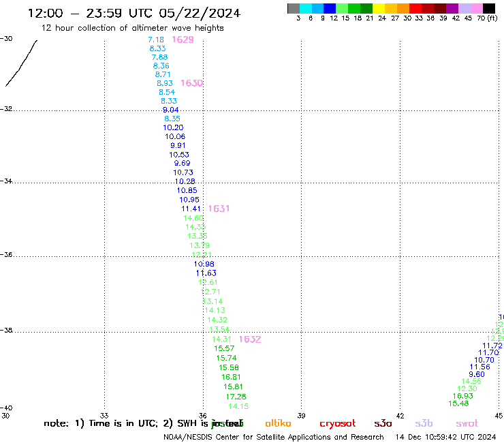Image resolution: width=504 pixels, height=443 pixels.
Task: Click the dark red s3a satellite label
Action: (383, 423)
